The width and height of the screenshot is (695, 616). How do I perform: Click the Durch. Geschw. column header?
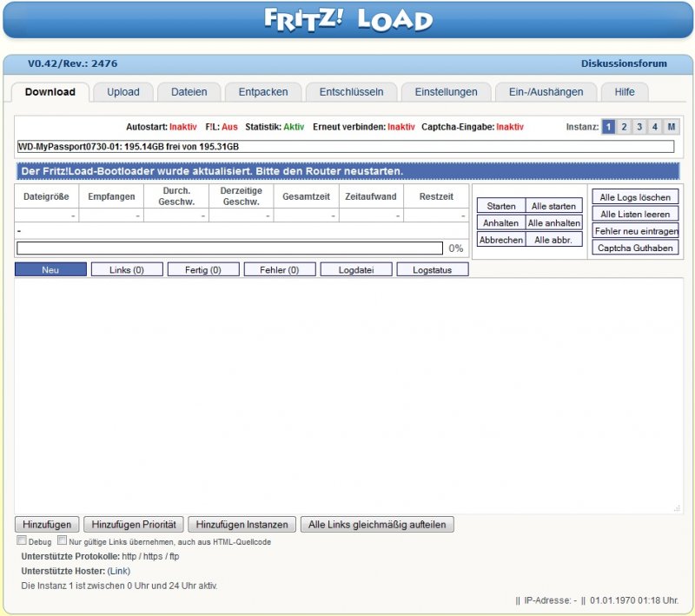176,196
